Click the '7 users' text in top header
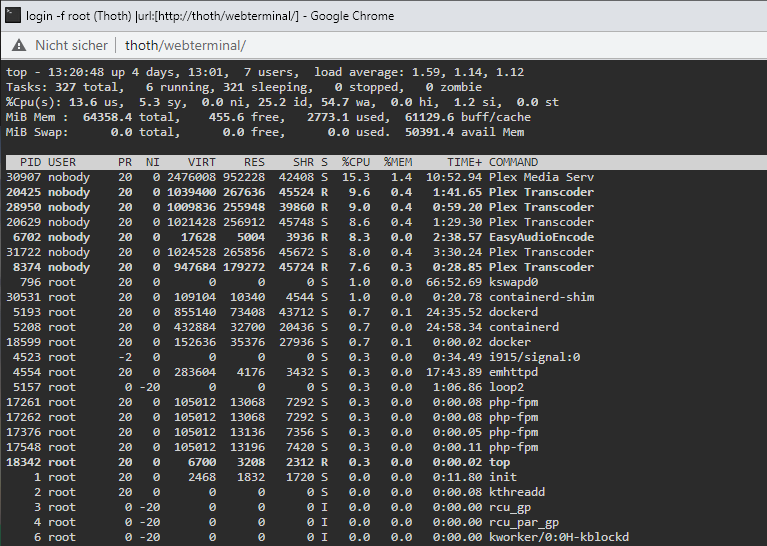This screenshot has width=767, height=546. tap(271, 72)
